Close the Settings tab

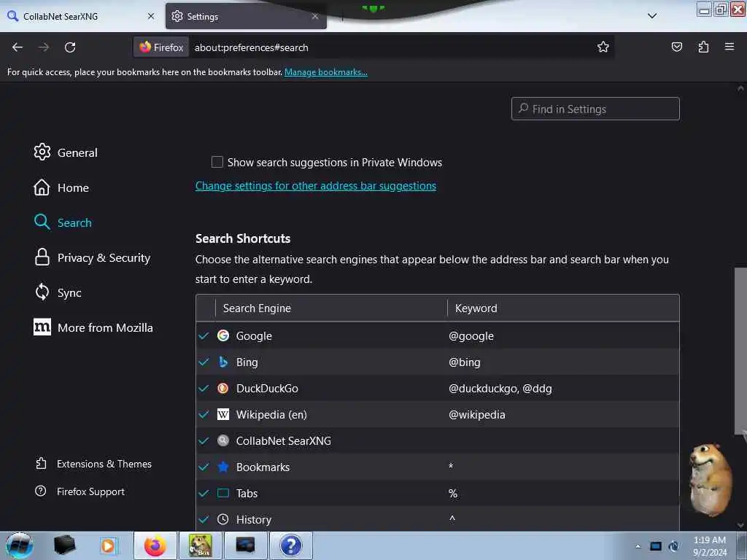(315, 16)
